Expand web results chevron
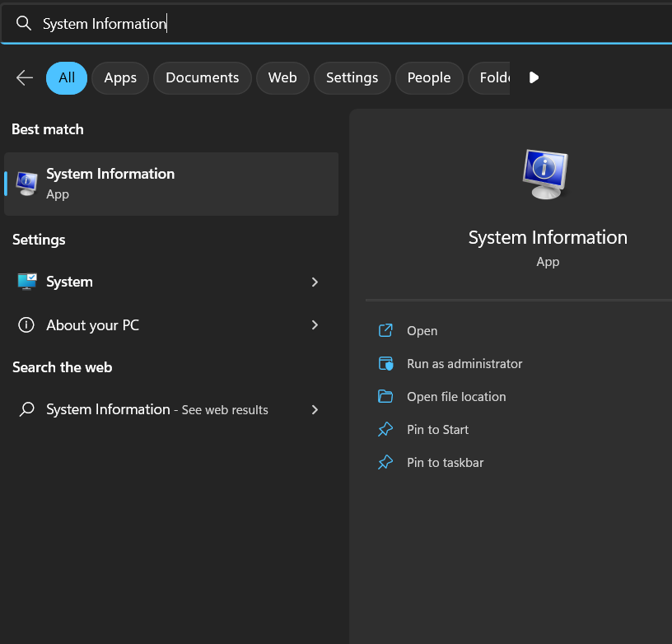The height and width of the screenshot is (644, 672). (315, 409)
